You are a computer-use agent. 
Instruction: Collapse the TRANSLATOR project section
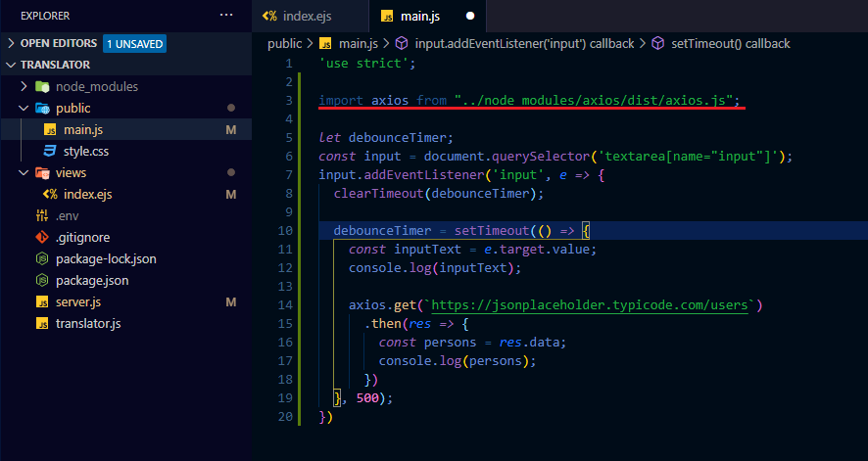[x=11, y=65]
